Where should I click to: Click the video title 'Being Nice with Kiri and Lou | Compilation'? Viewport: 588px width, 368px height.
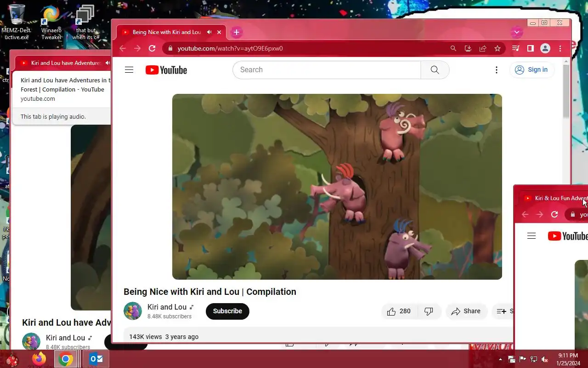210,292
